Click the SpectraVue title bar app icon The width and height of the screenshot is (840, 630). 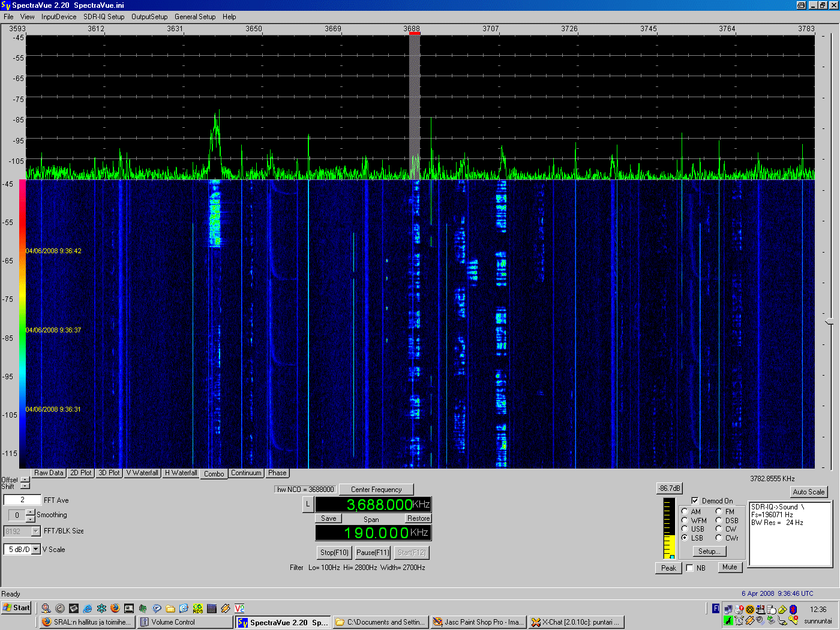point(5,5)
